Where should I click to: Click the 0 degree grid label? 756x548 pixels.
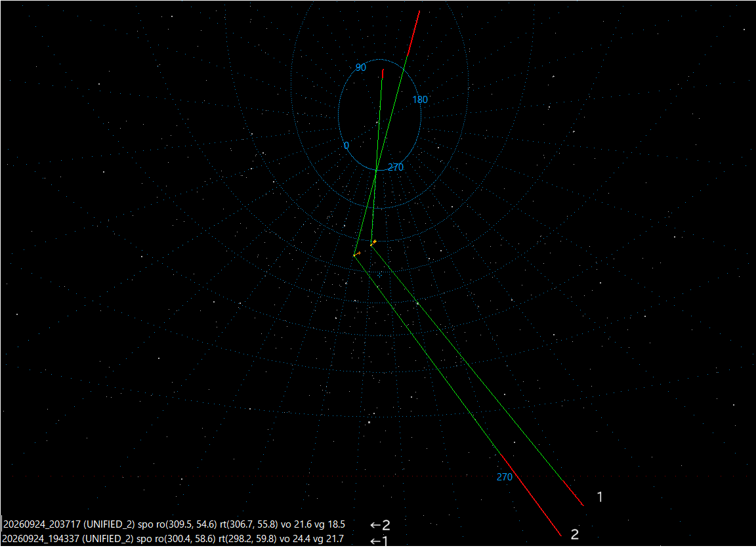[x=346, y=146]
